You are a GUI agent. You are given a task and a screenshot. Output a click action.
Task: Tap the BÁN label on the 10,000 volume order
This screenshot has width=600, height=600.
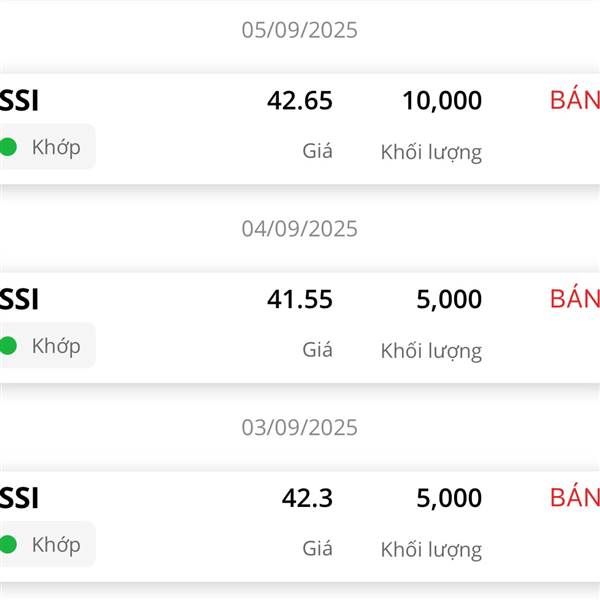click(x=575, y=99)
